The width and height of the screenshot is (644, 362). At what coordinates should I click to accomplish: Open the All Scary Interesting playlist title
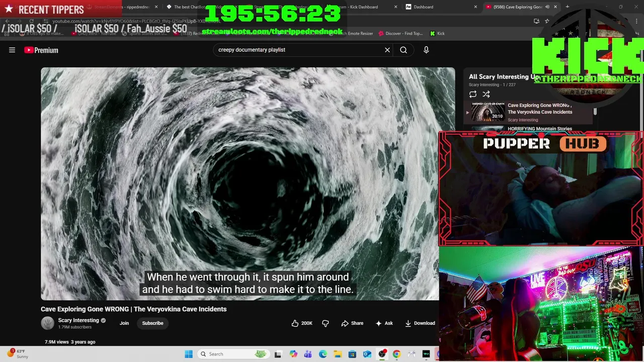point(503,77)
